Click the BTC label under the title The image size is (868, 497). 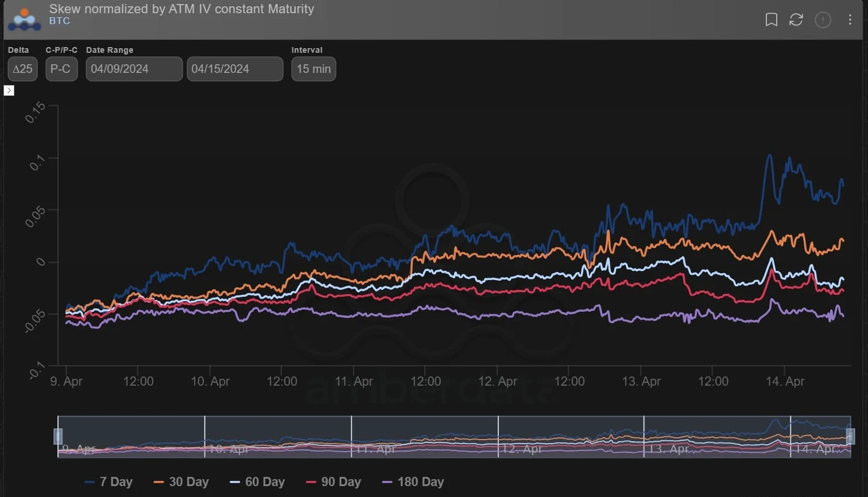pos(60,21)
